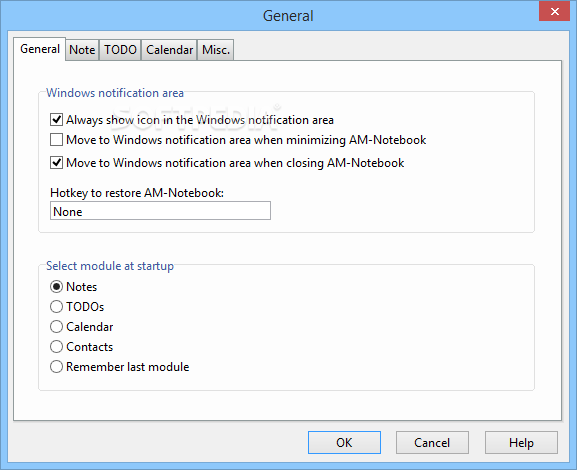Click the hotkey field showing None
This screenshot has width=577, height=470.
(160, 211)
